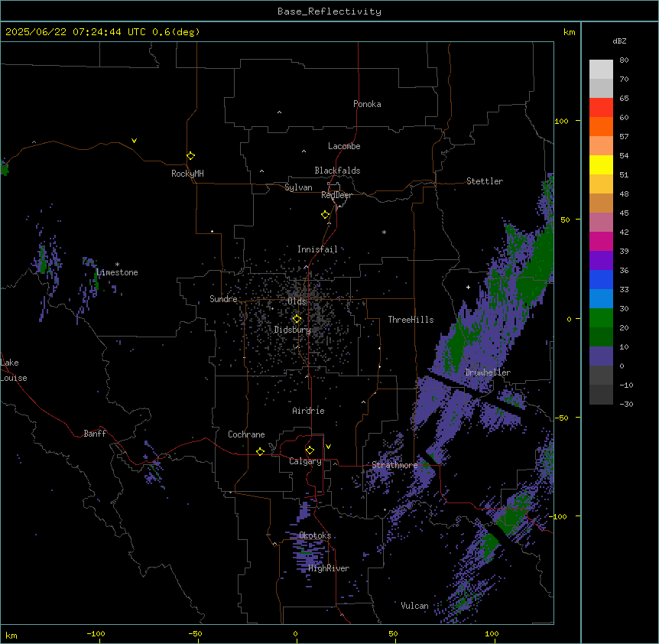Click the yellow diamond marker below Cochrane
Image resolution: width=659 pixels, height=644 pixels.
pyautogui.click(x=260, y=451)
